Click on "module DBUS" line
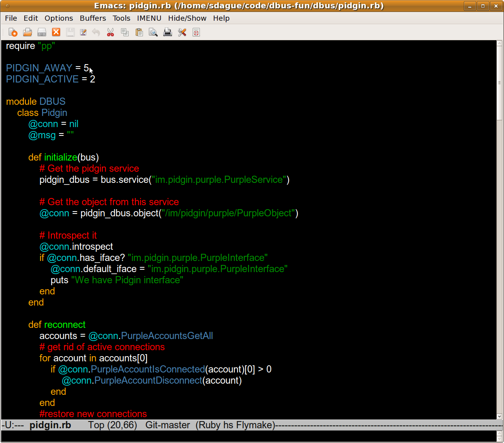 pyautogui.click(x=36, y=102)
